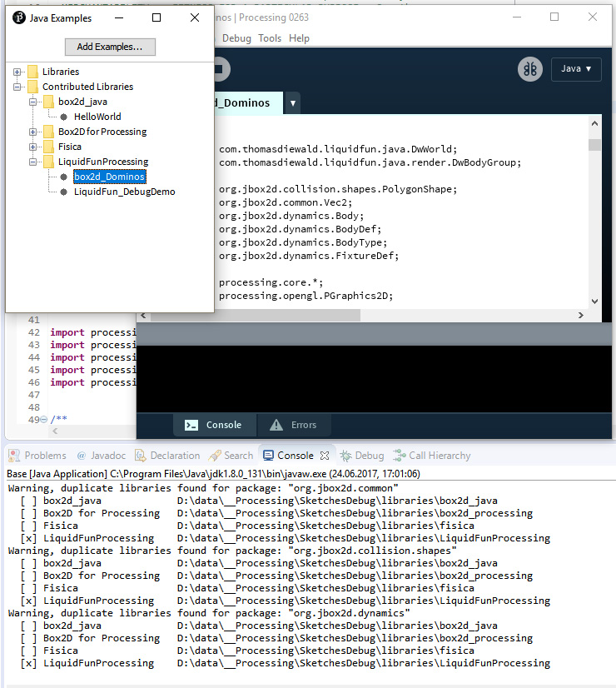Click the Call Hierarchy icon
The width and height of the screenshot is (616, 688).
[x=399, y=456]
